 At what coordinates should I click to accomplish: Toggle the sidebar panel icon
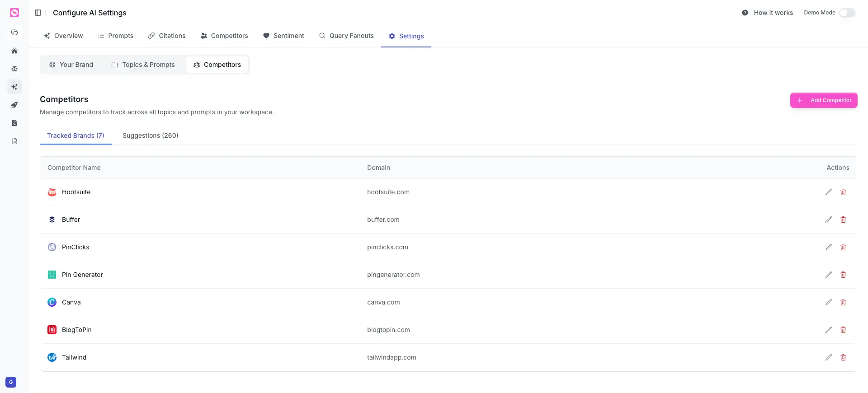tap(38, 13)
